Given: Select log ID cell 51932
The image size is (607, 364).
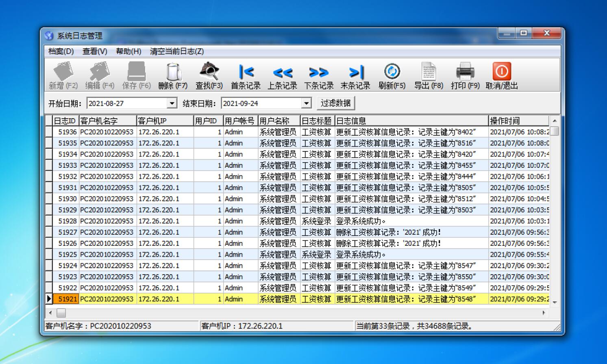Looking at the screenshot, I should (65, 176).
